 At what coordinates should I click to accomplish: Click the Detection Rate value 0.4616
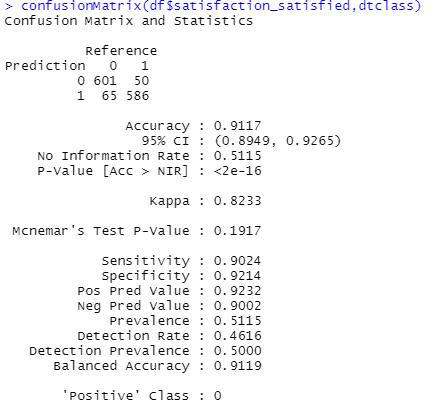[x=237, y=336]
